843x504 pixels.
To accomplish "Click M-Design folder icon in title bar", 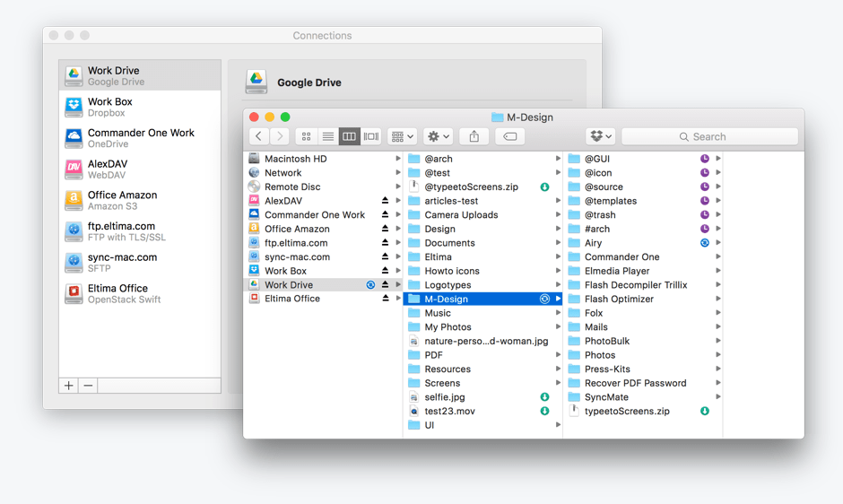I will click(x=498, y=117).
